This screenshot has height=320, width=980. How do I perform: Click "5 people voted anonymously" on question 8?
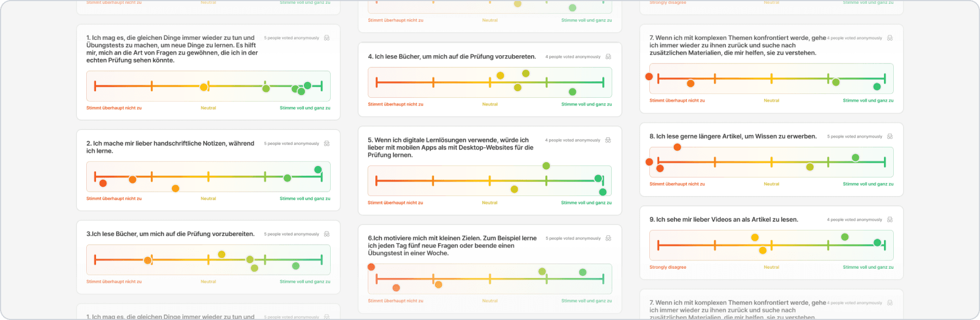coord(854,137)
